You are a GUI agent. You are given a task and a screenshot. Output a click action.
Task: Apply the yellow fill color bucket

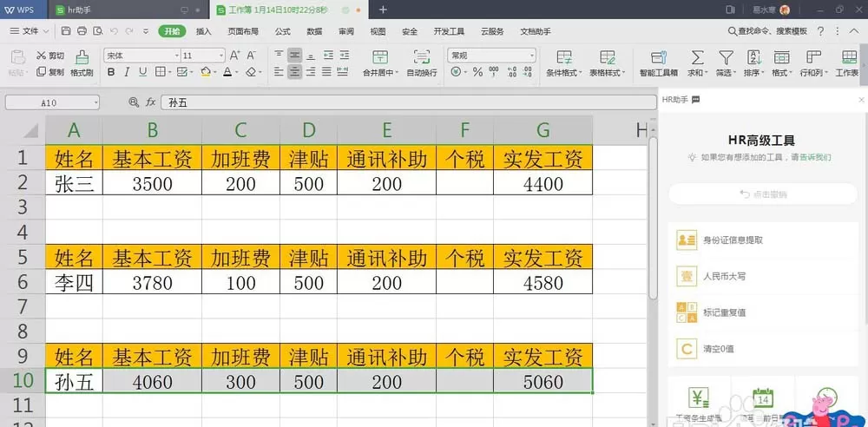tap(206, 72)
